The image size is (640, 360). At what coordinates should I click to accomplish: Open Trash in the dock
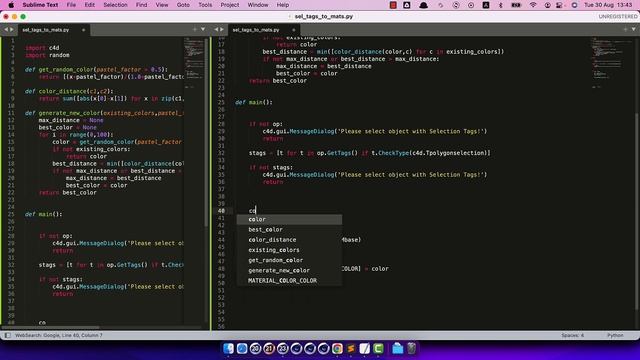[411, 349]
